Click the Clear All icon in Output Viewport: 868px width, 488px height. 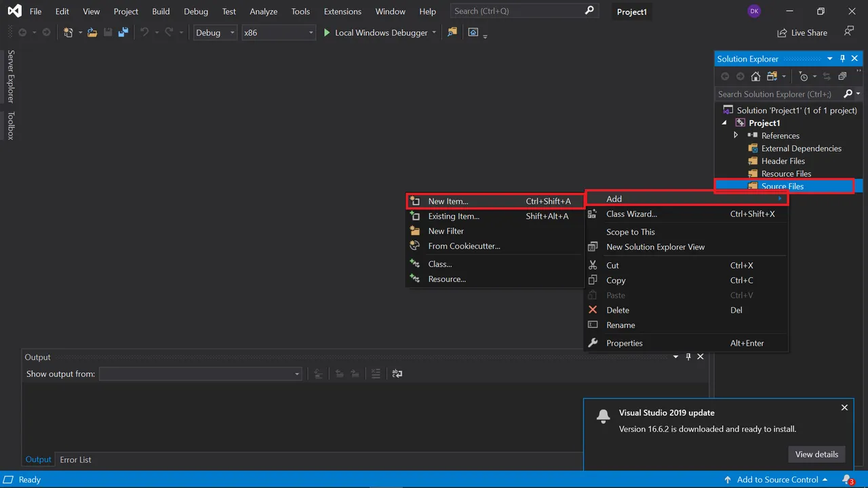click(376, 373)
